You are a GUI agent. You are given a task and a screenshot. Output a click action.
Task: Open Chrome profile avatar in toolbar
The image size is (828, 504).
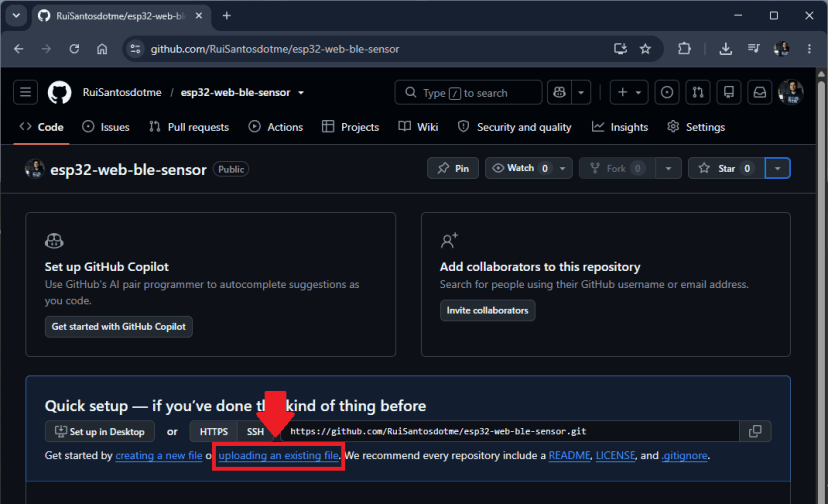tap(782, 49)
